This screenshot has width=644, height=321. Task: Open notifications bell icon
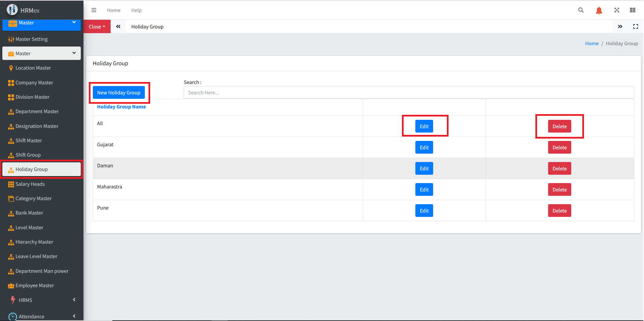[599, 10]
